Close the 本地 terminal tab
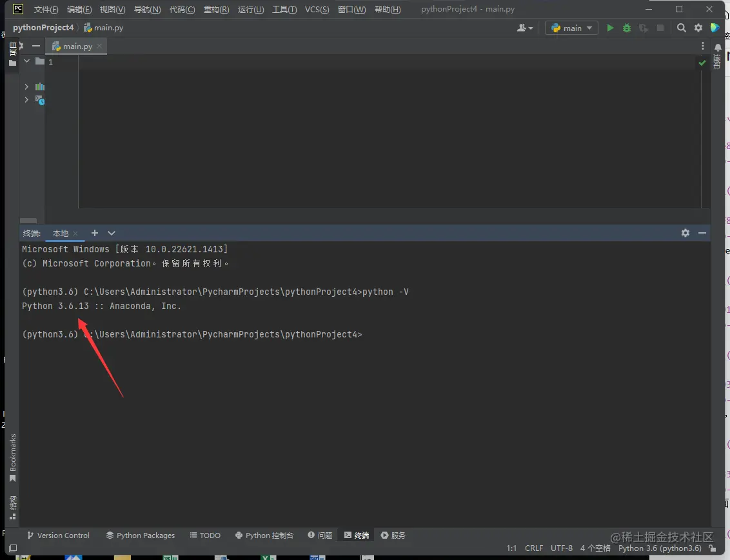Image resolution: width=730 pixels, height=560 pixels. click(75, 234)
